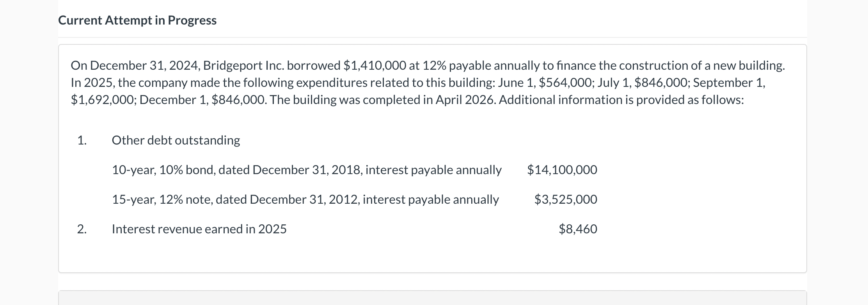Click the 15-year, 12% note line
The image size is (868, 305).
(305, 199)
